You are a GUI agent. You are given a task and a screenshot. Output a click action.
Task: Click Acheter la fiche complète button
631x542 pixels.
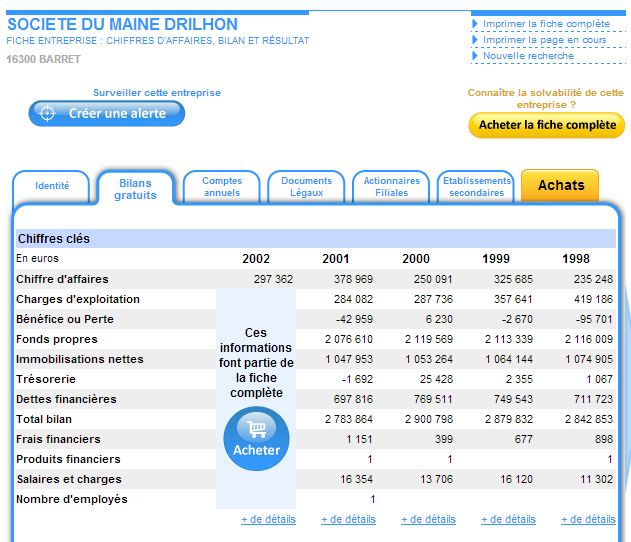547,125
